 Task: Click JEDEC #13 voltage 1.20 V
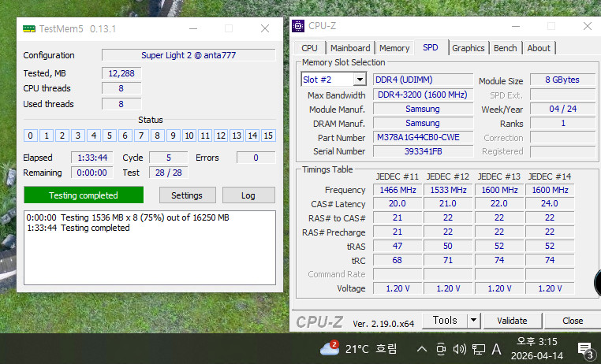(499, 288)
